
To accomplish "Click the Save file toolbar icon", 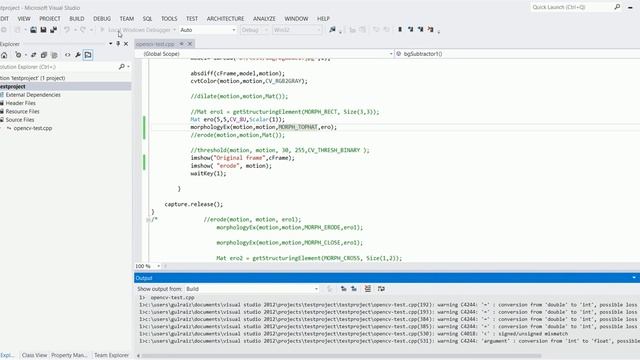I will tap(33, 30).
